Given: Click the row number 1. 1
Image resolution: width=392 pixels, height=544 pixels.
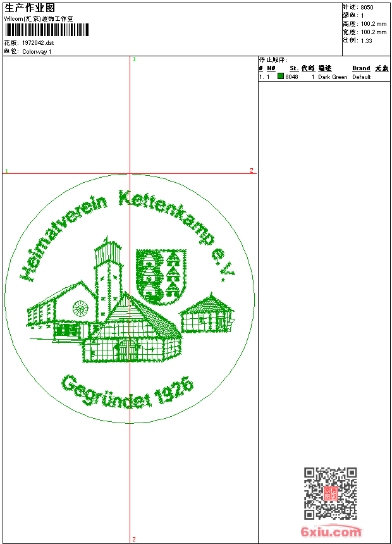Looking at the screenshot, I should tap(264, 77).
